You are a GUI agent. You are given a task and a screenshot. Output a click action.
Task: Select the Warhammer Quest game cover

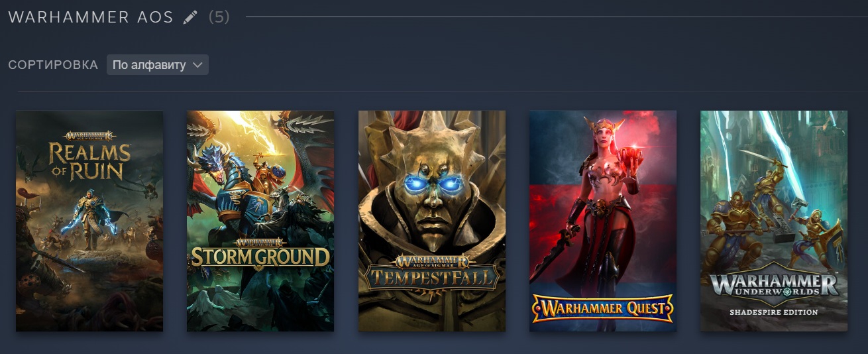click(x=603, y=221)
